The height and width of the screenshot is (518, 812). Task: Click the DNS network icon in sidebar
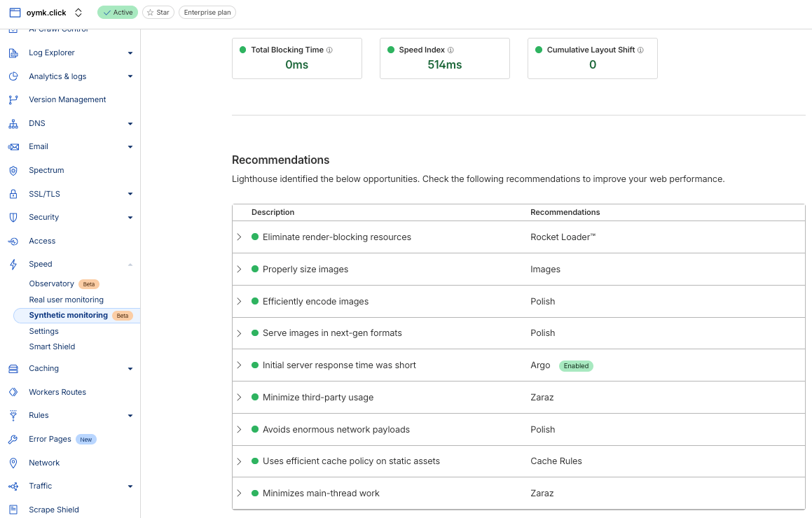pyautogui.click(x=13, y=124)
